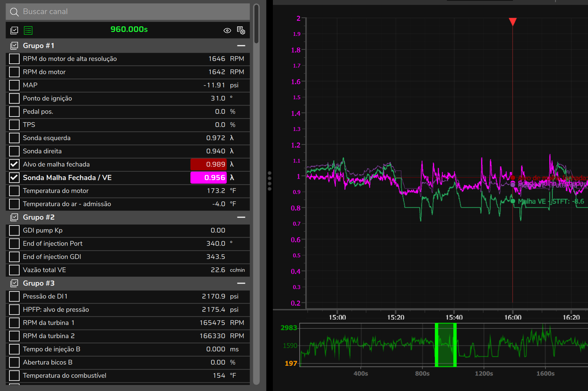Enable the MAP channel checkbox

tap(14, 85)
